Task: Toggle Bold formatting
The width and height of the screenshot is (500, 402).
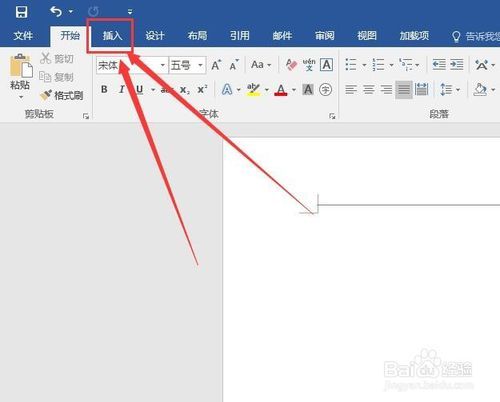Action: coord(104,89)
